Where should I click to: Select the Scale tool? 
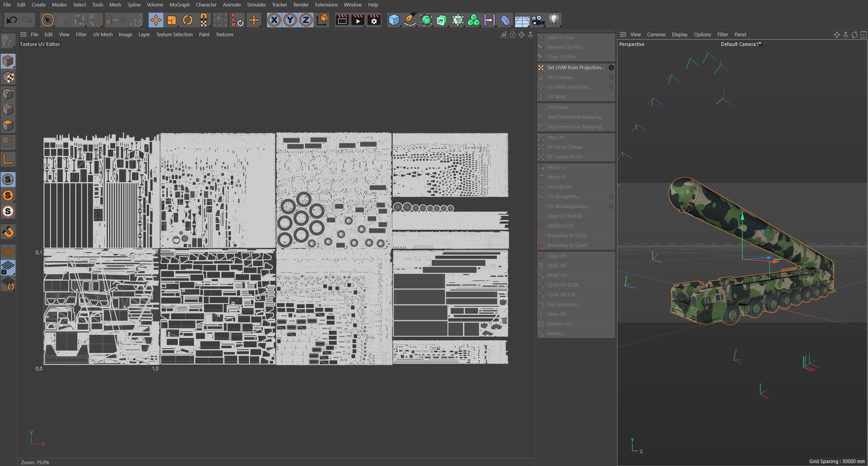tap(172, 20)
